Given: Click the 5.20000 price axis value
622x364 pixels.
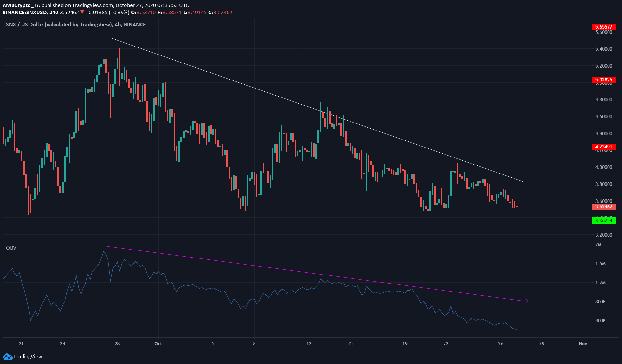Looking at the screenshot, I should pos(604,66).
